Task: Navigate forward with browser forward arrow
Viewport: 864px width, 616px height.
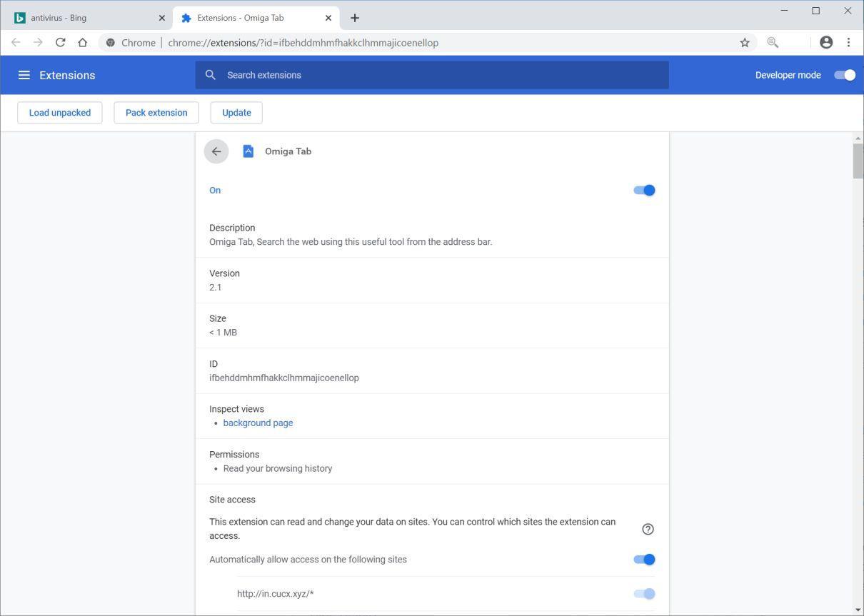Action: 38,43
